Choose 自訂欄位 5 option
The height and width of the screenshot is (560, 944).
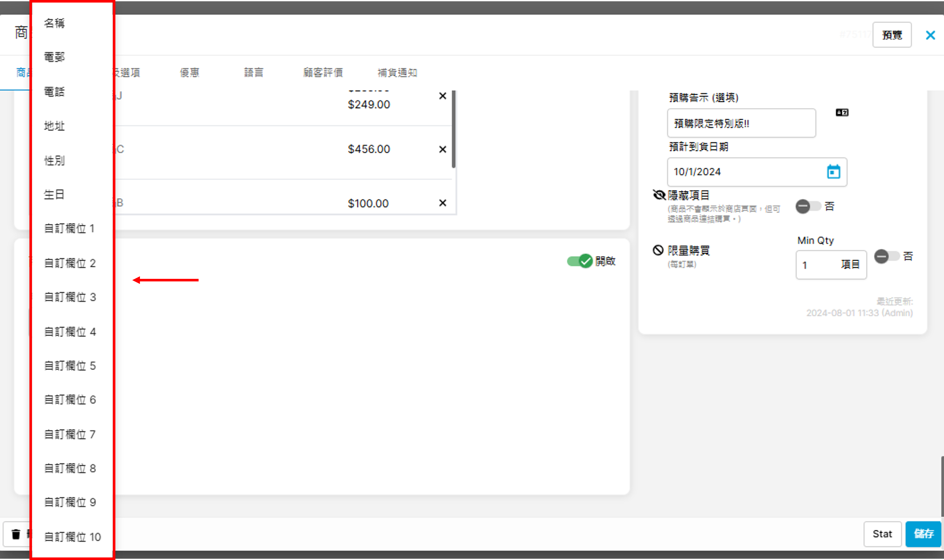pyautogui.click(x=70, y=366)
